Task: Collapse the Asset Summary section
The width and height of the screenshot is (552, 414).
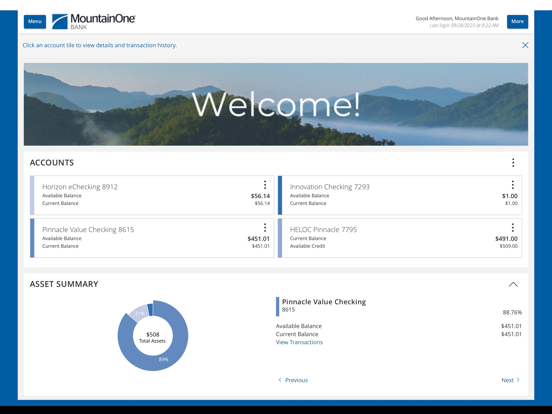Action: pos(513,284)
